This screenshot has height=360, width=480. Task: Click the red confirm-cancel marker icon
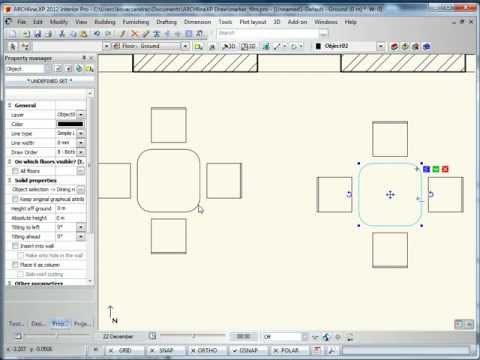(445, 169)
